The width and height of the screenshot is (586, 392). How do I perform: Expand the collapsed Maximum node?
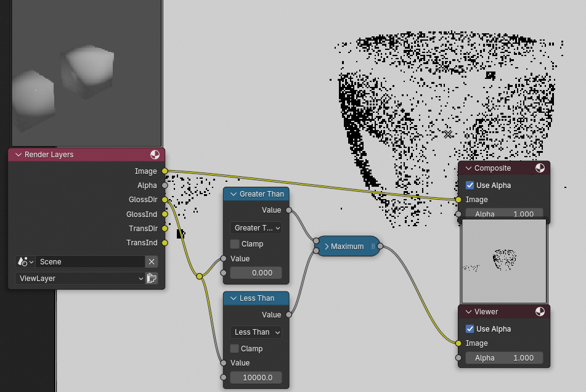coord(327,247)
